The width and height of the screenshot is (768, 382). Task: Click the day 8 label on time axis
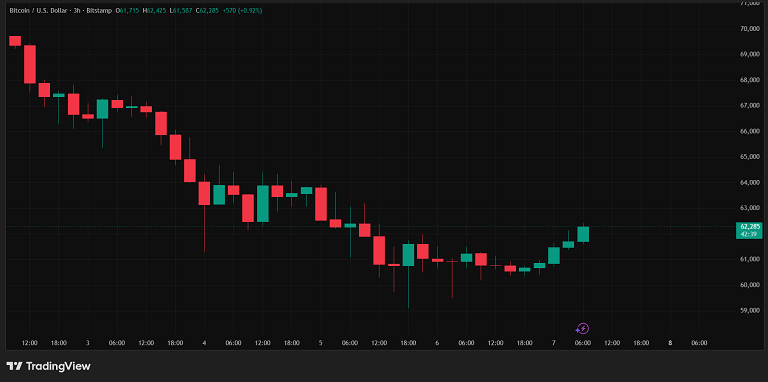click(x=670, y=343)
